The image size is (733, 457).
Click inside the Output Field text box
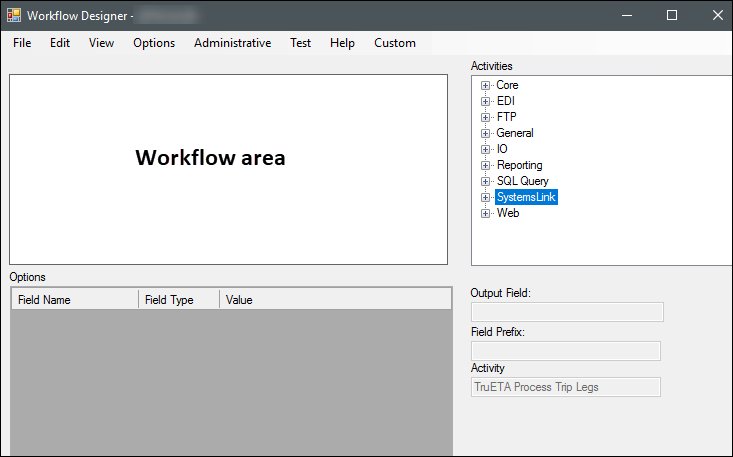coord(567,312)
